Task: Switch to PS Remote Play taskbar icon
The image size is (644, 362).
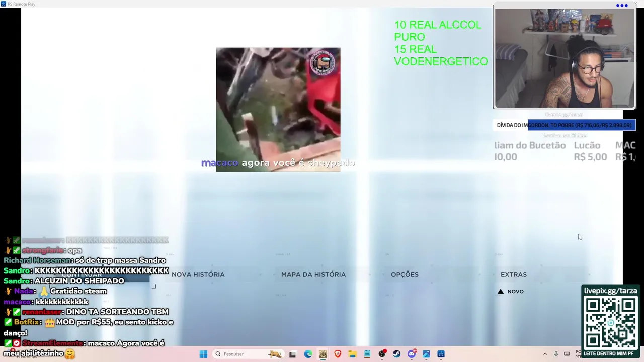Action: tap(441, 354)
